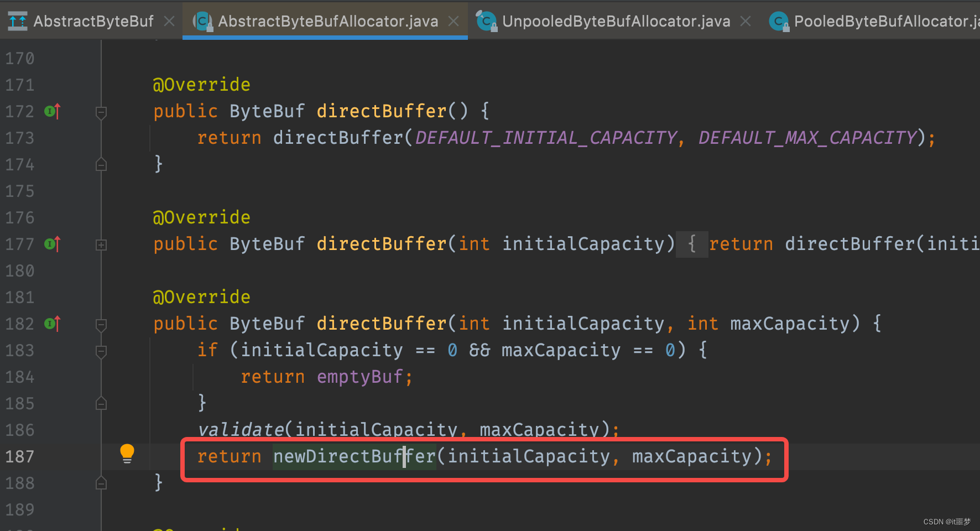Click line number 182 in the gutter
This screenshot has height=531, width=980.
[x=20, y=324]
